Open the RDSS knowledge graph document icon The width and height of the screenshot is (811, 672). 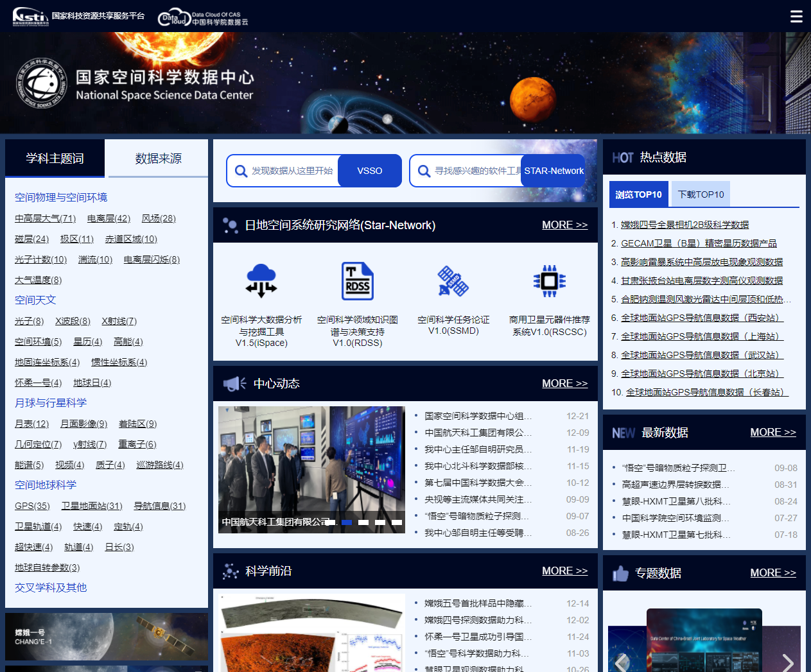coord(358,281)
